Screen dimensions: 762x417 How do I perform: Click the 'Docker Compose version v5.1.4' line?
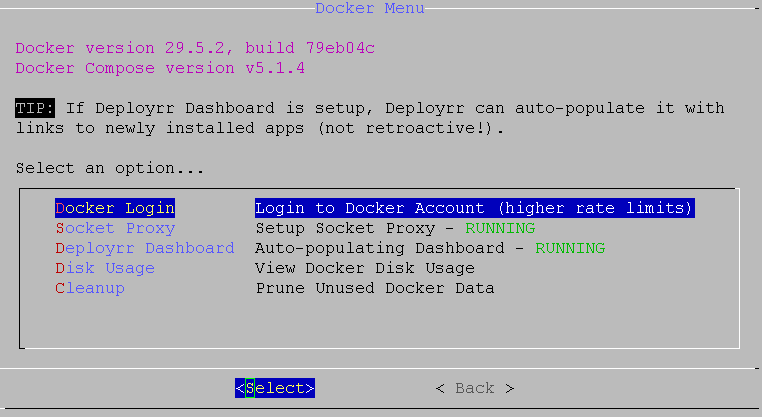click(160, 68)
